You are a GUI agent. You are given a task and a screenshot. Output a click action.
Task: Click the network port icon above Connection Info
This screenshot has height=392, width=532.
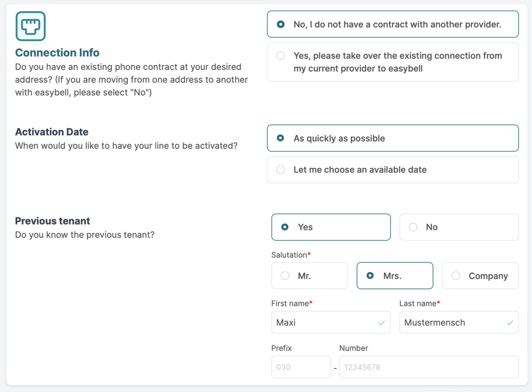(30, 26)
